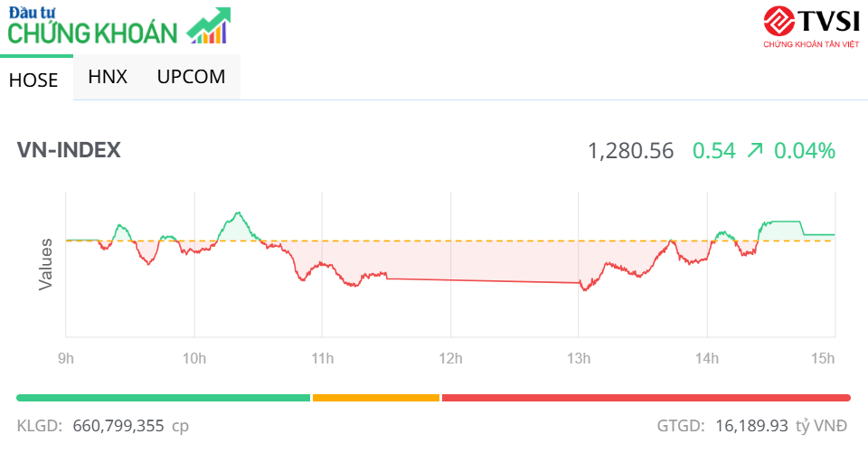This screenshot has width=868, height=453.
Task: Click the green advancers bar segment
Action: tap(163, 397)
